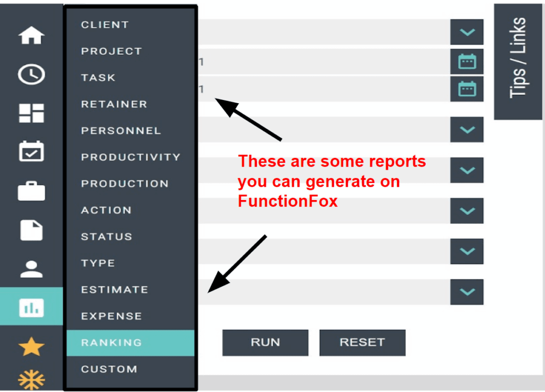Screen dimensions: 545x392
Task: Select the highlighted Ranking report
Action: click(x=131, y=343)
